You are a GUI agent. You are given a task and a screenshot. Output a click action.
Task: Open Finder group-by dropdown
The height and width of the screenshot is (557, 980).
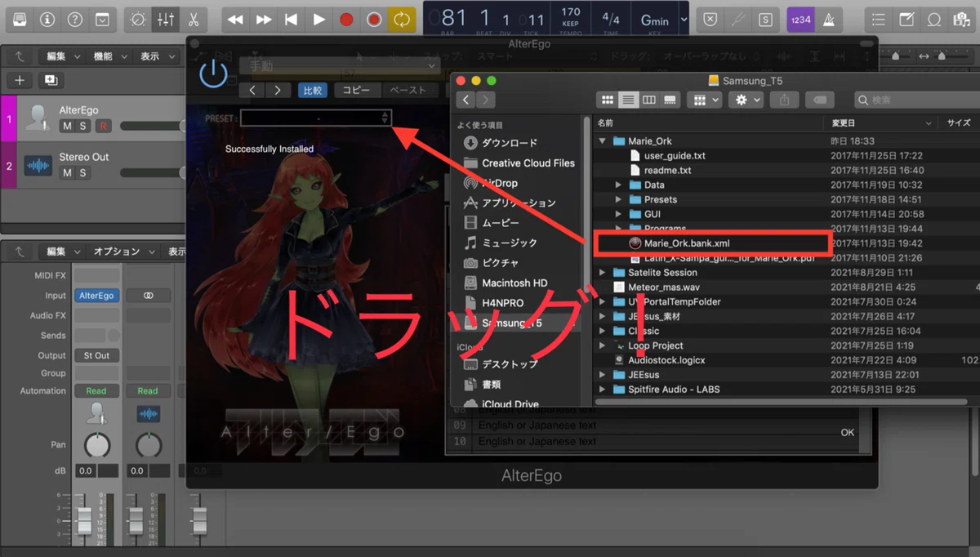click(705, 100)
